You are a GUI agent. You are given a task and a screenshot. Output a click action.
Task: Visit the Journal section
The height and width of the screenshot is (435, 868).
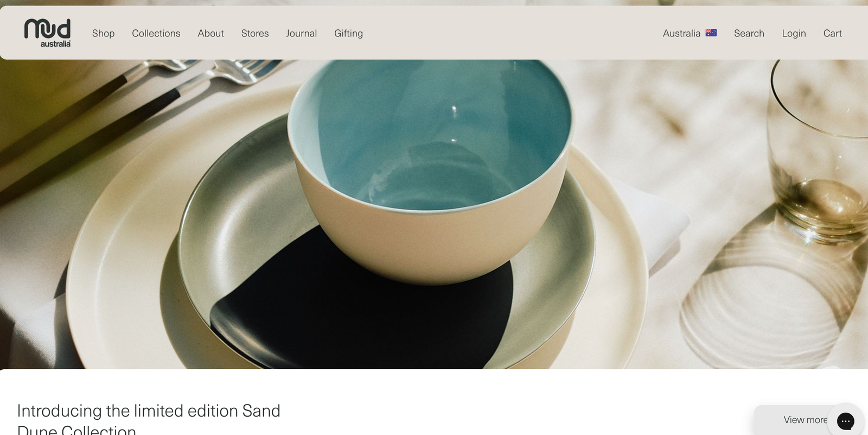tap(302, 33)
